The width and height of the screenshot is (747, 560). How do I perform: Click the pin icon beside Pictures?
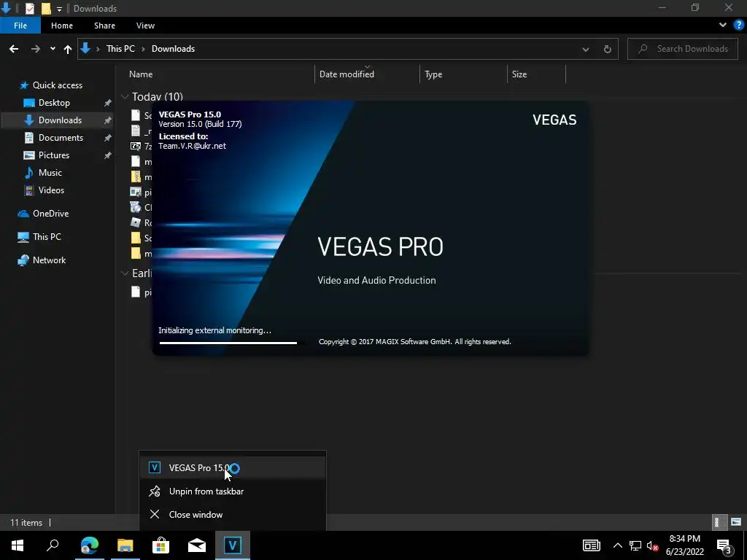pyautogui.click(x=108, y=155)
